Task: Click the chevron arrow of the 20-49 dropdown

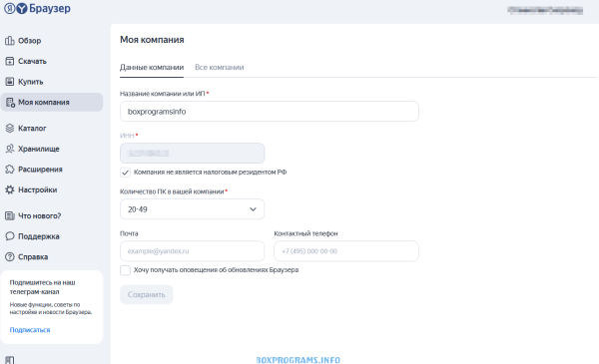Action: [x=253, y=209]
